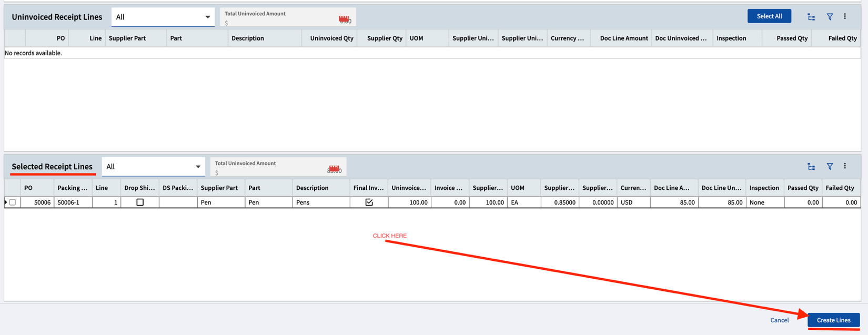The height and width of the screenshot is (335, 868).
Task: Click the '50006' PO cell
Action: tap(37, 202)
